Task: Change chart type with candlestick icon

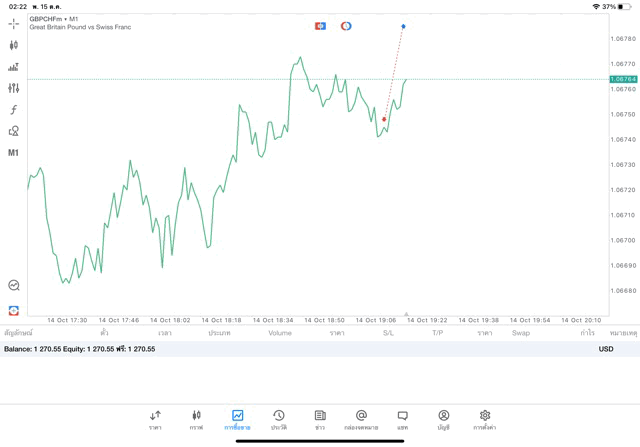Action: [x=13, y=45]
